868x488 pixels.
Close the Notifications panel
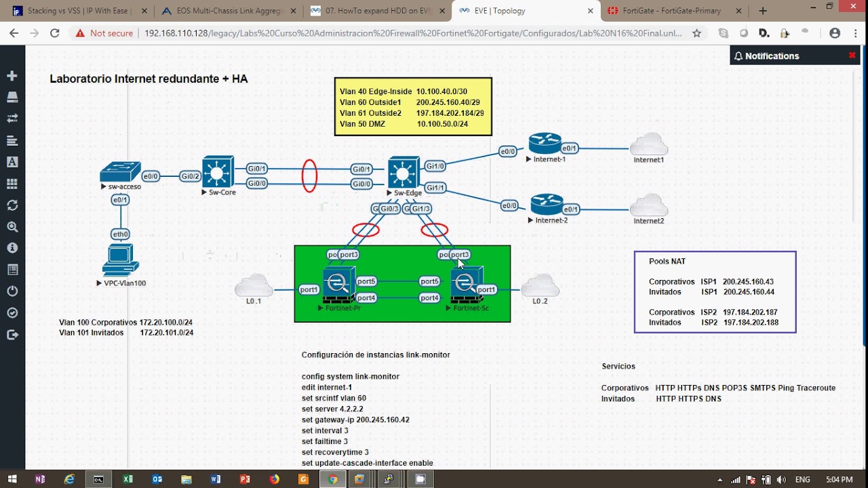coord(852,56)
